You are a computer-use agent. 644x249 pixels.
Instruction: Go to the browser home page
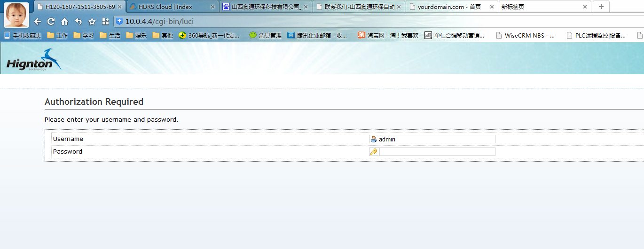pos(64,22)
